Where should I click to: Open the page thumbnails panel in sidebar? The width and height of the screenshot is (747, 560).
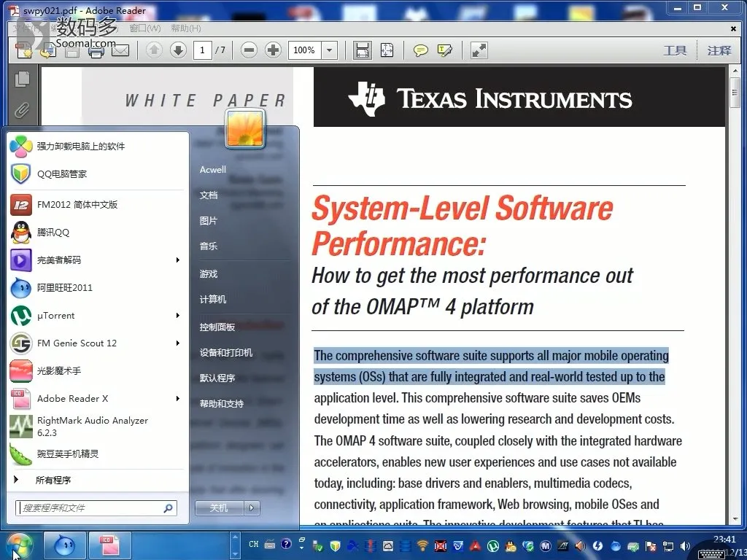pyautogui.click(x=22, y=79)
